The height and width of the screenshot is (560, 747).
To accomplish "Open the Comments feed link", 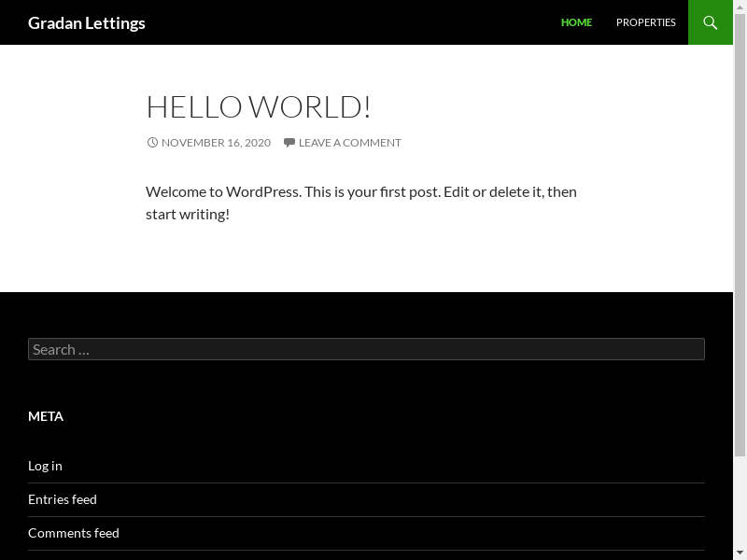I will click(74, 533).
